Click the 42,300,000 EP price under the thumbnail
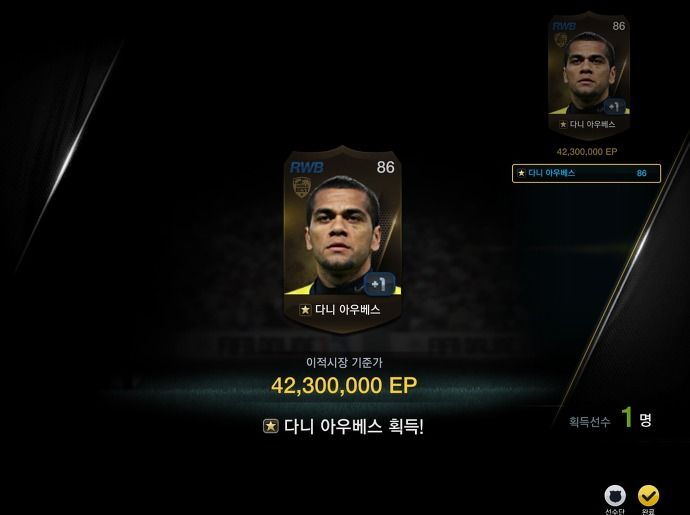The width and height of the screenshot is (690, 515). point(587,152)
